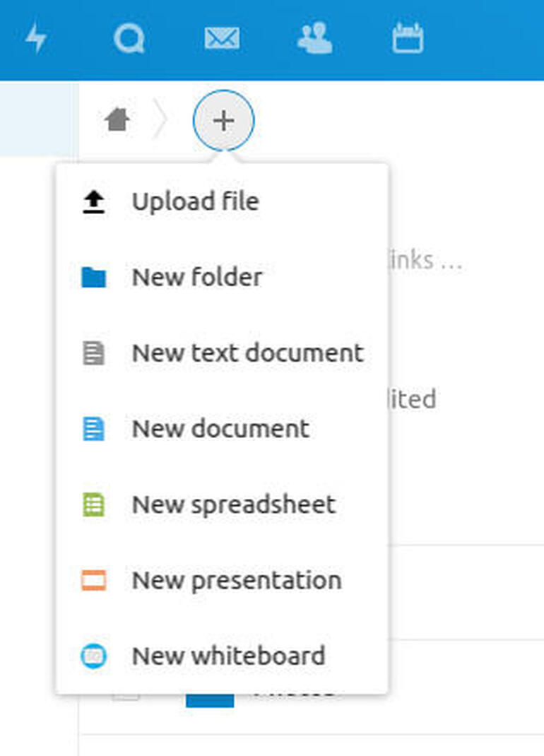Click the blue folder icon in menu

[x=93, y=277]
